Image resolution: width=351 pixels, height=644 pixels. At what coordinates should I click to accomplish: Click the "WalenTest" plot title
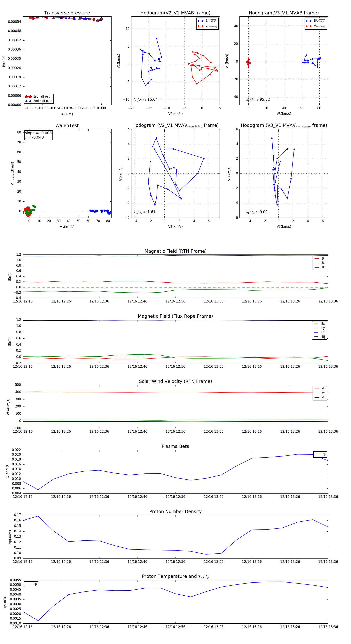click(x=67, y=125)
